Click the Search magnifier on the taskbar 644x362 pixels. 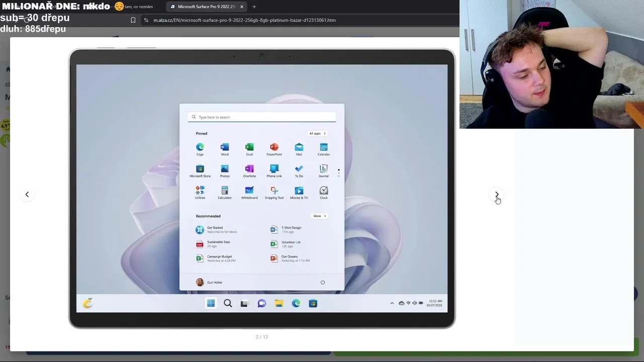228,303
